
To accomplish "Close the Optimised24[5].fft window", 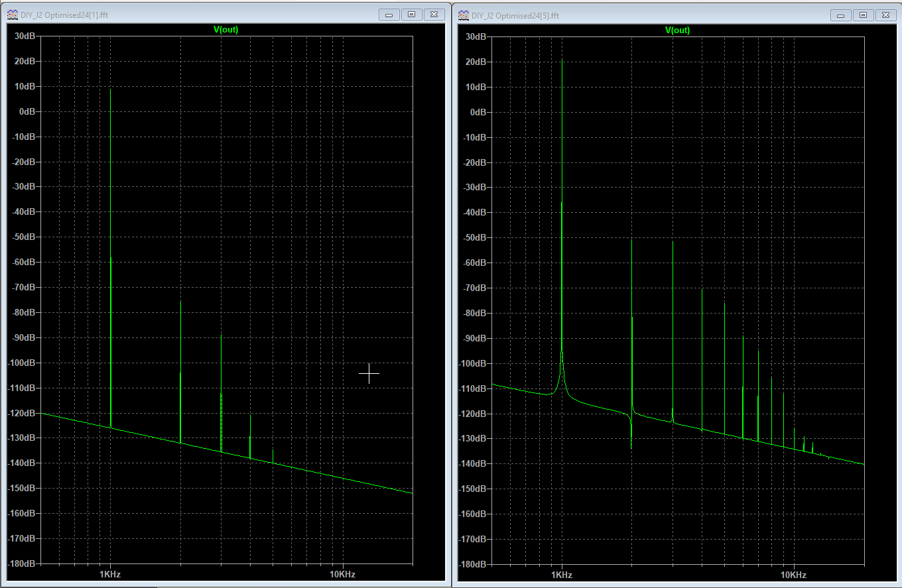I will [x=885, y=14].
